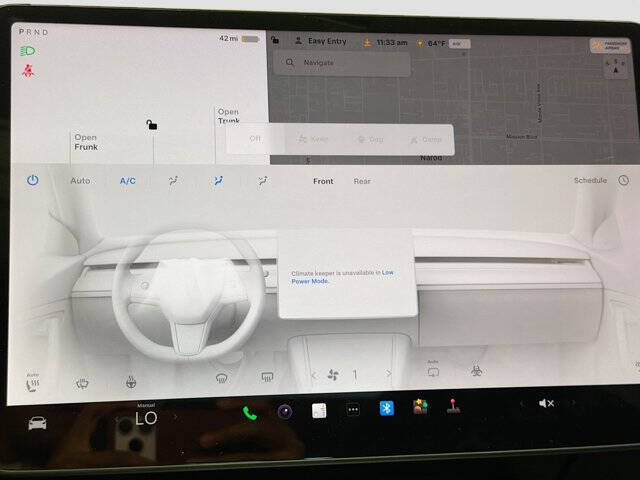
Task: Decrease volume with left arrow
Action: [522, 404]
